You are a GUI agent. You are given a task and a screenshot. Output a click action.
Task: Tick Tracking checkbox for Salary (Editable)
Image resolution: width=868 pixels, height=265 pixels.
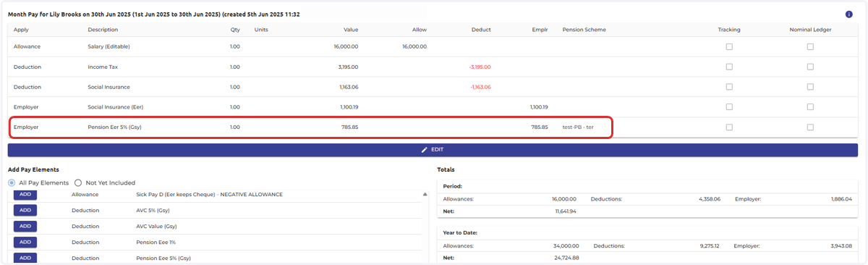(x=729, y=46)
